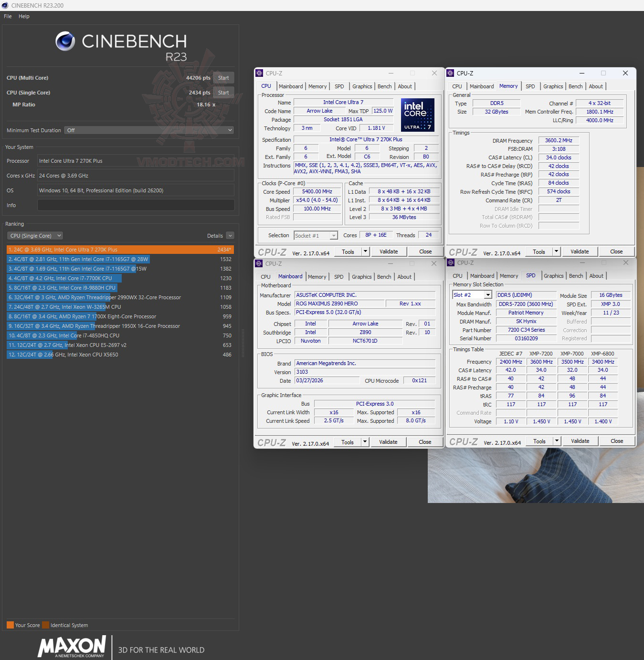Viewport: 644px width, 660px height.
Task: Click the Core Speed value 5400.00 MHz
Action: coord(317,191)
